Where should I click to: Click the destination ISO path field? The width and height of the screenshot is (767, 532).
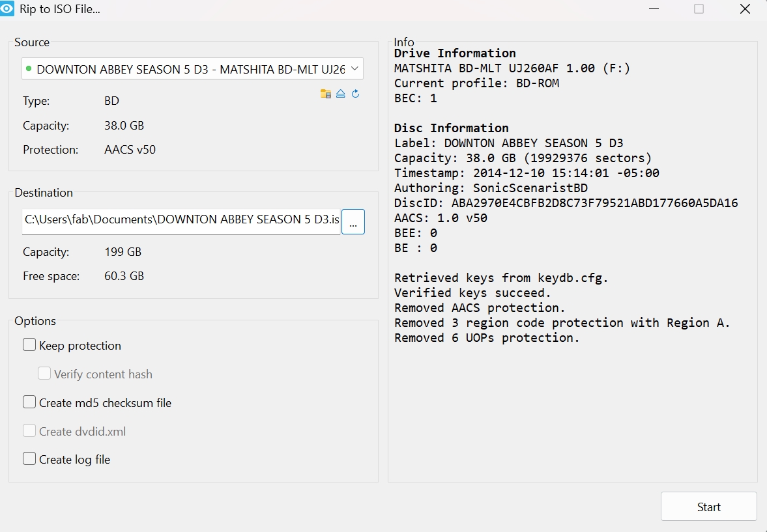pyautogui.click(x=181, y=220)
